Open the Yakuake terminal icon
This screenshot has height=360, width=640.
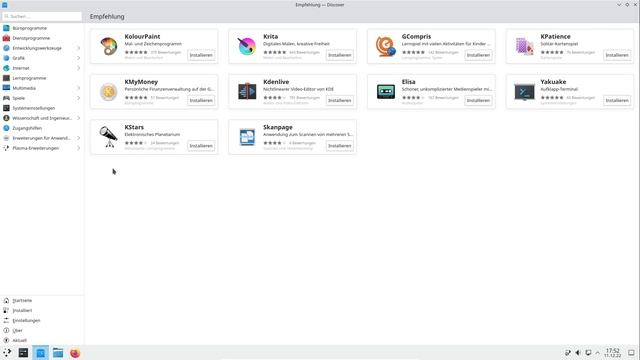tap(524, 92)
